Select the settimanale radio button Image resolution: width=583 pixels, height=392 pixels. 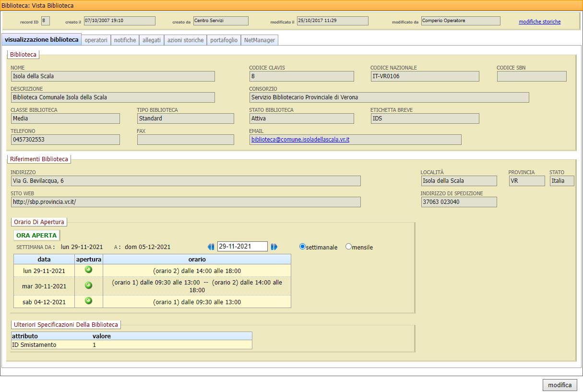click(x=302, y=247)
